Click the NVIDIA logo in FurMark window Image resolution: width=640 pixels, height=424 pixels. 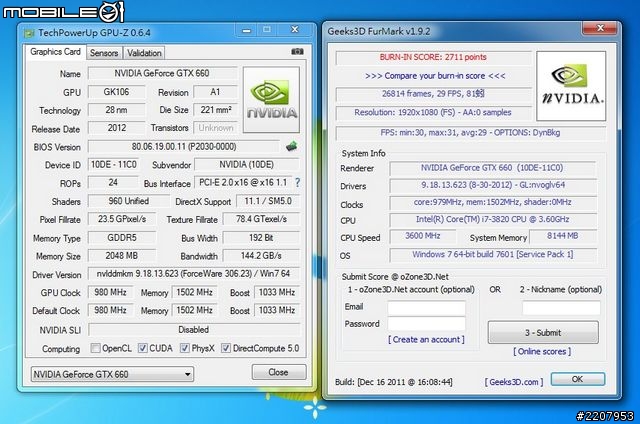[x=571, y=86]
